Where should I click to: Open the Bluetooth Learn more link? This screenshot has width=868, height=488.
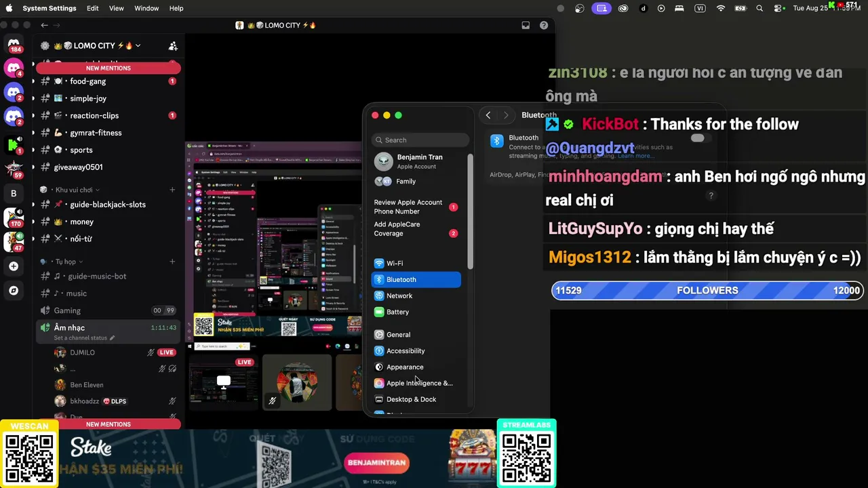pos(635,156)
